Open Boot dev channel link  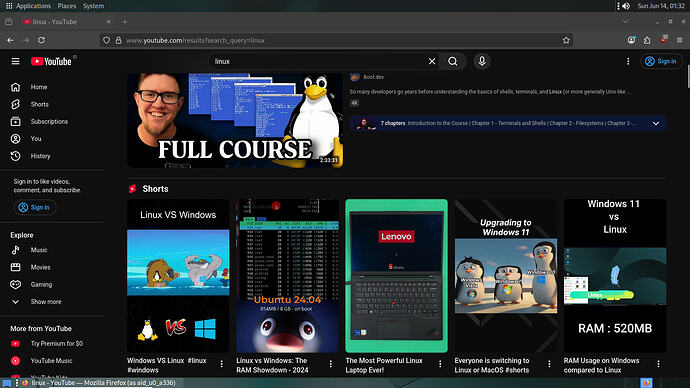click(374, 77)
